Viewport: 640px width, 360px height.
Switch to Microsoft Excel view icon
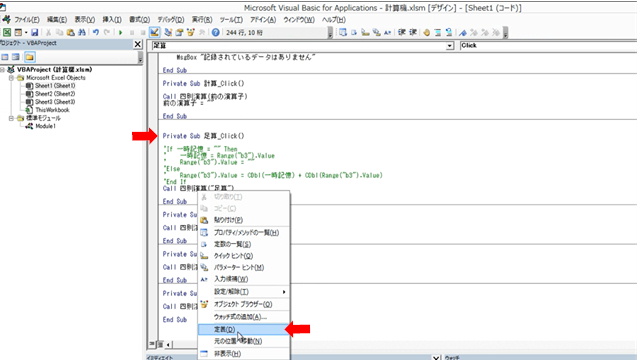[7, 32]
